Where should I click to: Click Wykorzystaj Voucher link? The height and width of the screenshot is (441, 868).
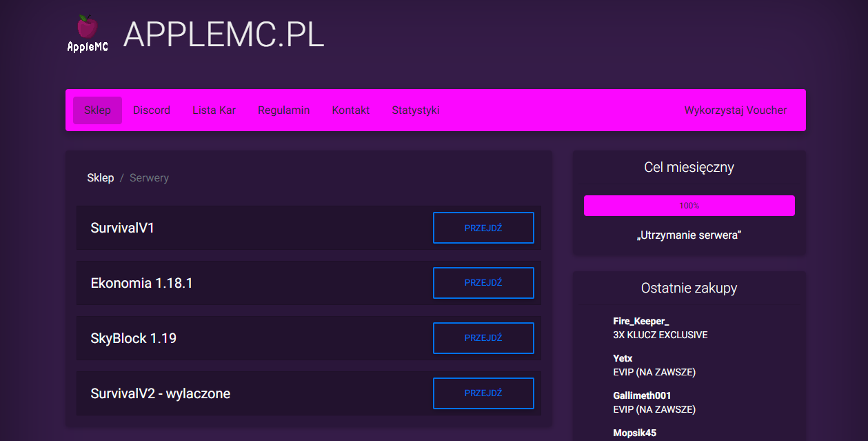tap(735, 110)
